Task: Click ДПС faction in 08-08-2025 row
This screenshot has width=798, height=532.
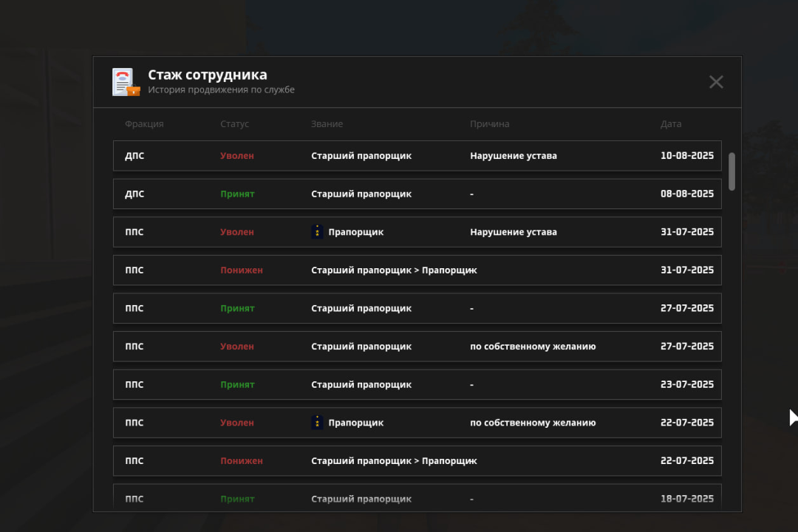Action: (x=134, y=194)
